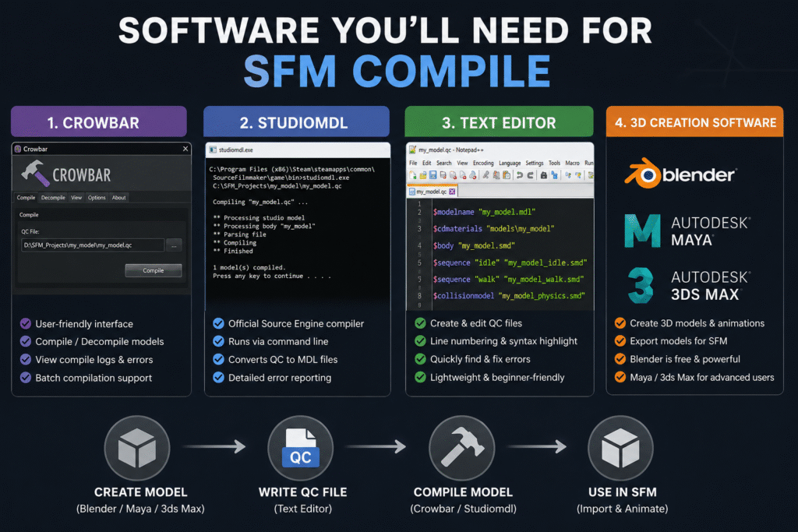Click 'Blender is free & powerful' text
Screen dimensions: 798x532
coord(685,359)
